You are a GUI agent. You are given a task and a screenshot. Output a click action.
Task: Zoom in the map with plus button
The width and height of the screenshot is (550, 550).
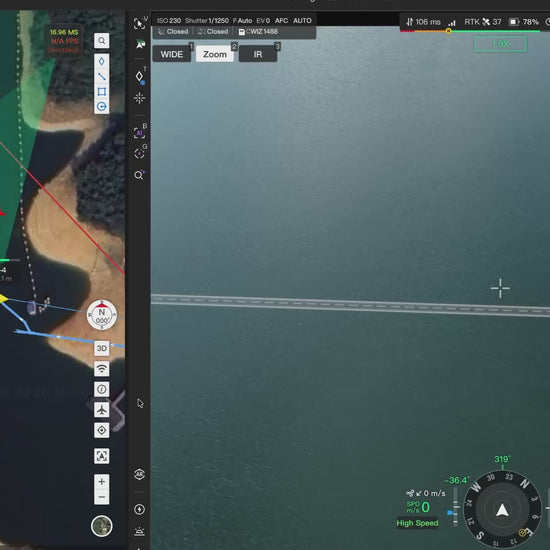101,482
